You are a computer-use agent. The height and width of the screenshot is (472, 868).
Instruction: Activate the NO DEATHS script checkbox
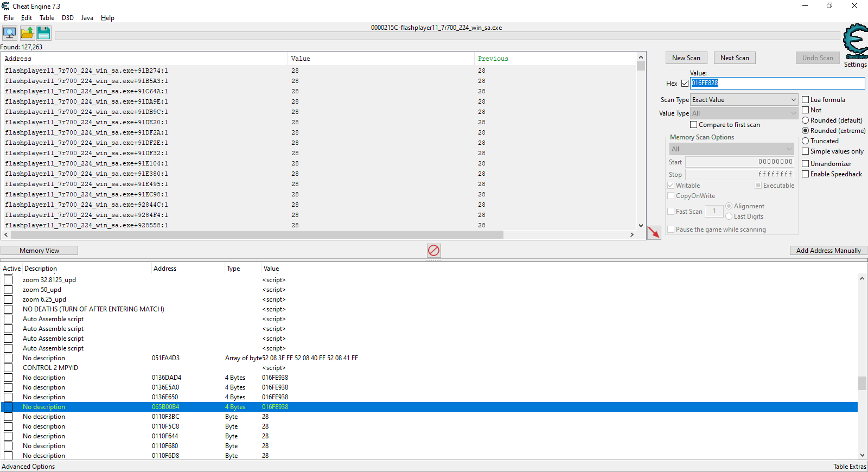pos(8,309)
